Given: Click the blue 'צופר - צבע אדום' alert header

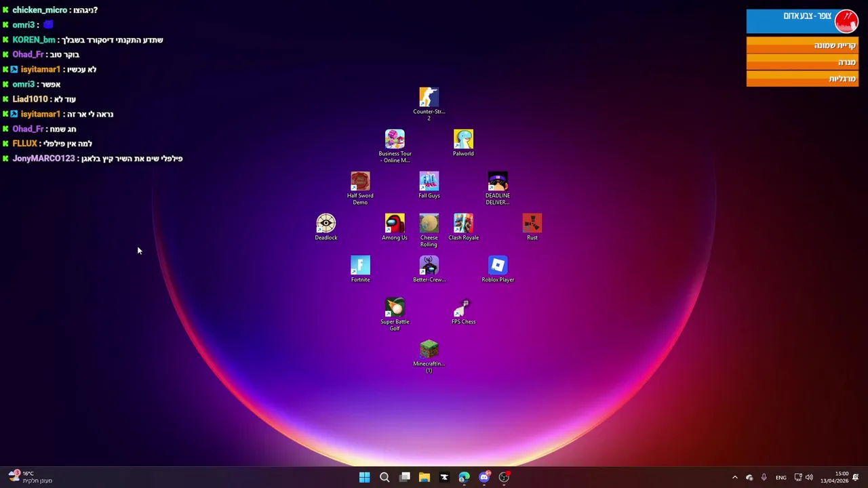Looking at the screenshot, I should (803, 21).
